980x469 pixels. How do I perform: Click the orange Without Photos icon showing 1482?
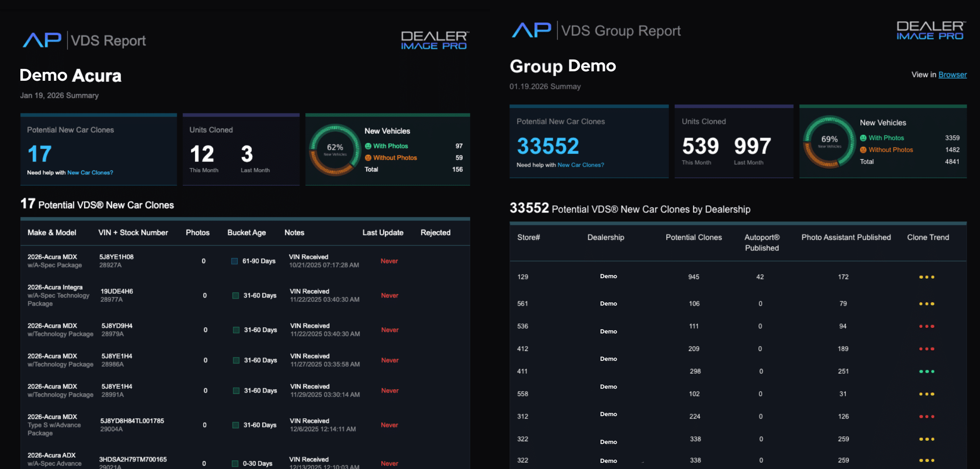863,150
